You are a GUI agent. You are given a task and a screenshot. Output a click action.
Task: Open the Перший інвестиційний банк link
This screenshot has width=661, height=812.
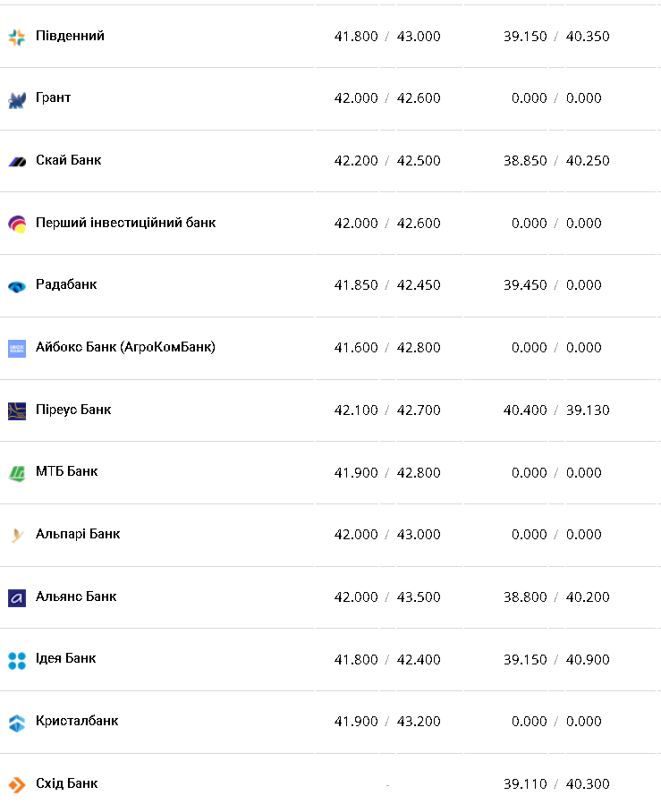[x=125, y=223]
